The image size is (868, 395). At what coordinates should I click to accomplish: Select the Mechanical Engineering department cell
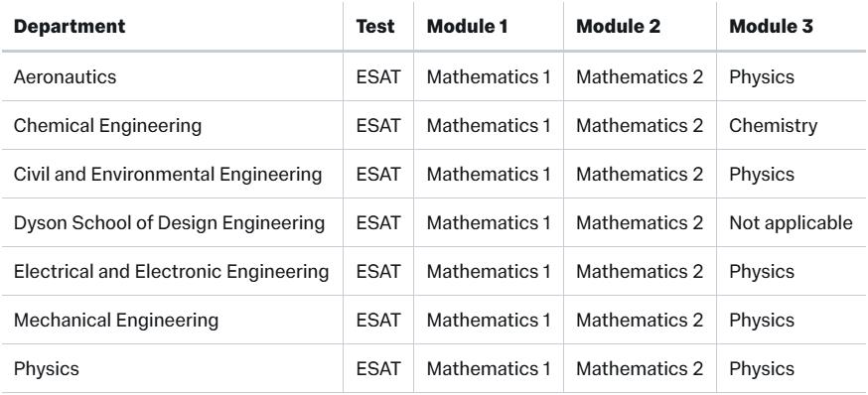(115, 321)
